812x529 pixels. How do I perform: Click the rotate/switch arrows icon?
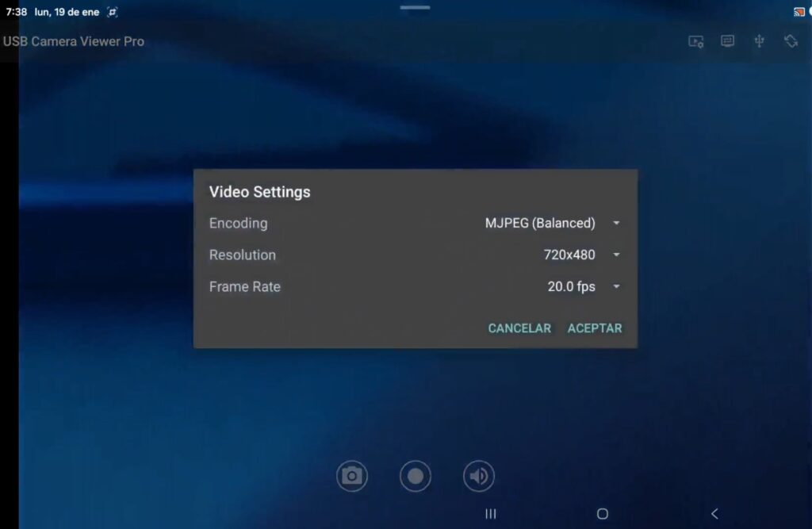click(791, 41)
